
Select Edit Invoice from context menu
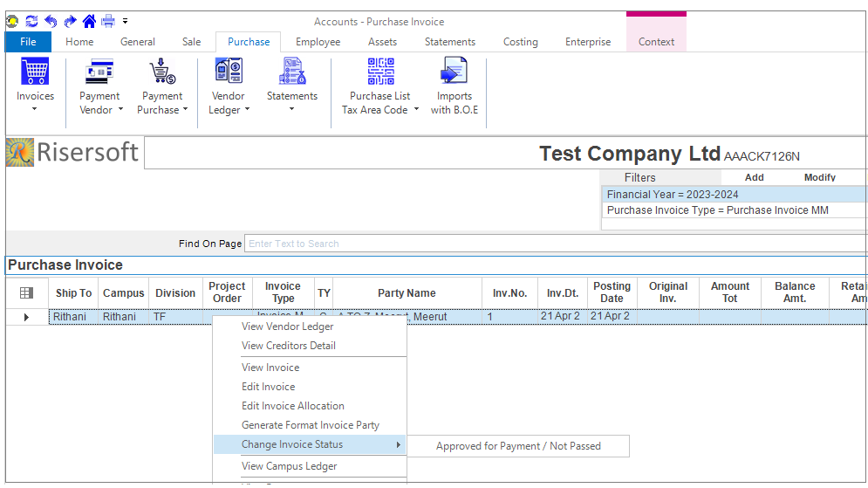(268, 387)
